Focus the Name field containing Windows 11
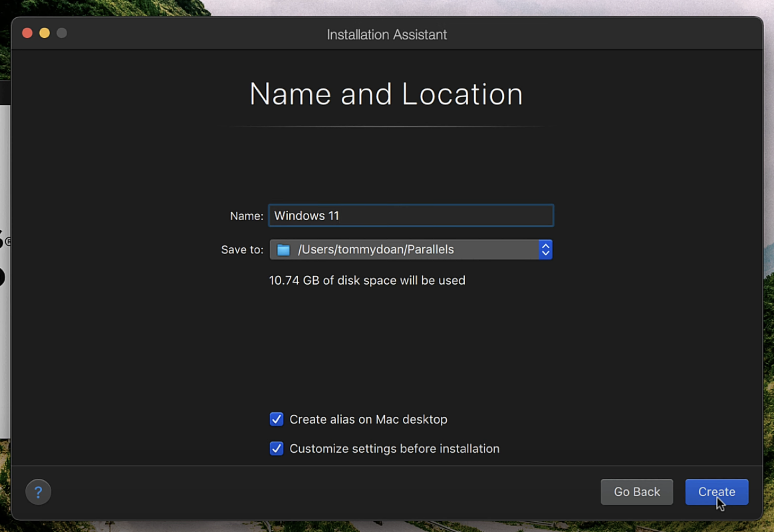Viewport: 774px width, 532px height. 411,215
